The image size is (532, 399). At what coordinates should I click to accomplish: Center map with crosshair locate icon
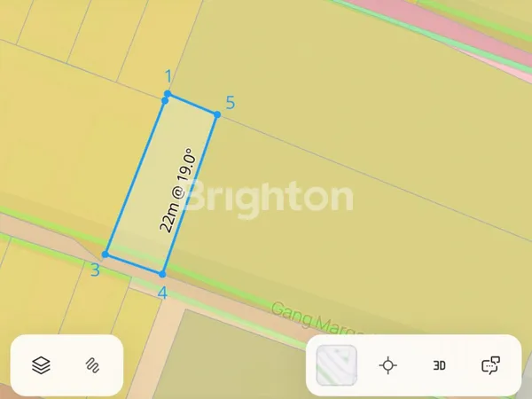point(387,365)
